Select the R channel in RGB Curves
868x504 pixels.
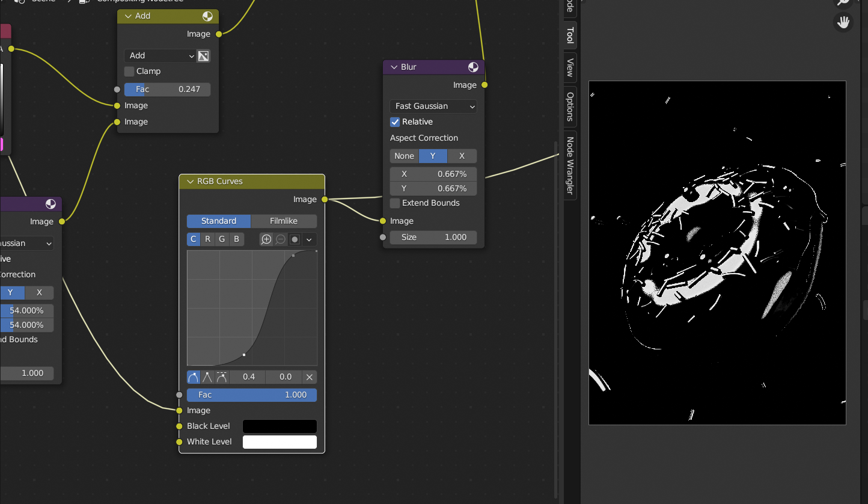[207, 239]
